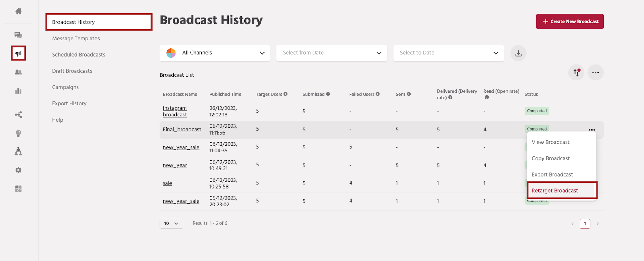Image resolution: width=644 pixels, height=261 pixels.
Task: Open the settings gear sidebar icon
Action: pyautogui.click(x=18, y=170)
